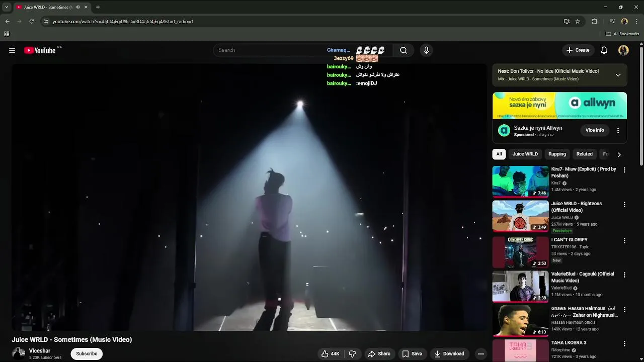Open Chrome profile avatar in toolbar
The image size is (644, 362).
[x=624, y=22]
